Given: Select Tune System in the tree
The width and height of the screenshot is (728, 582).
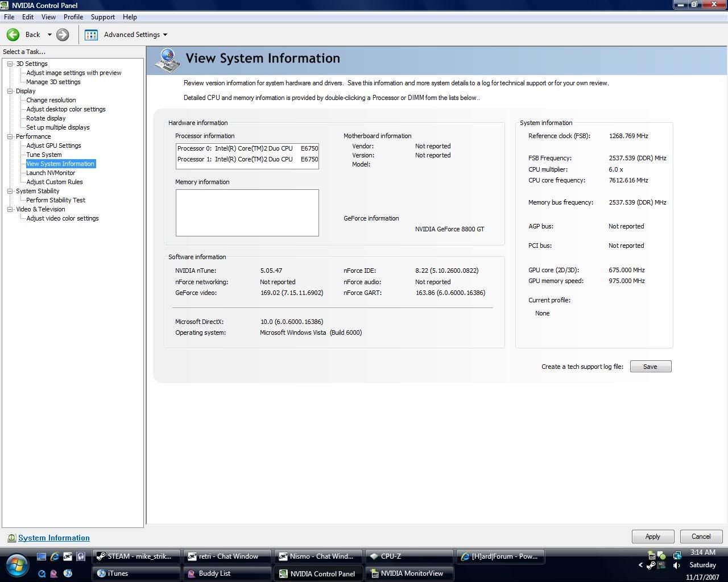Looking at the screenshot, I should [44, 155].
